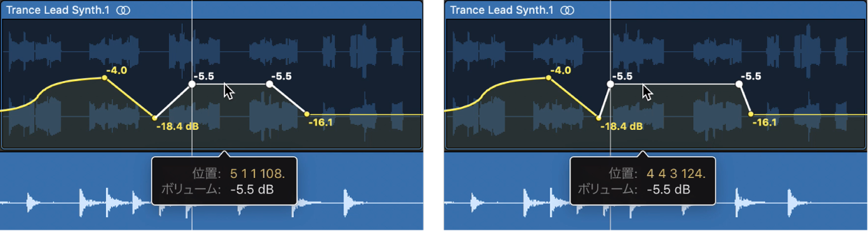Click the lower audio waveform region on left
868x231 pixels.
pos(212,190)
